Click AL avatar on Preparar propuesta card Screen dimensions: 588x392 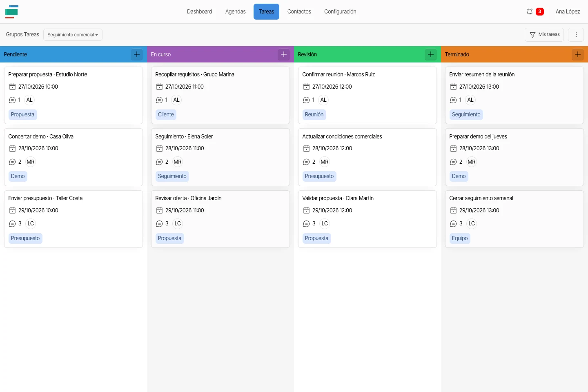coord(29,100)
